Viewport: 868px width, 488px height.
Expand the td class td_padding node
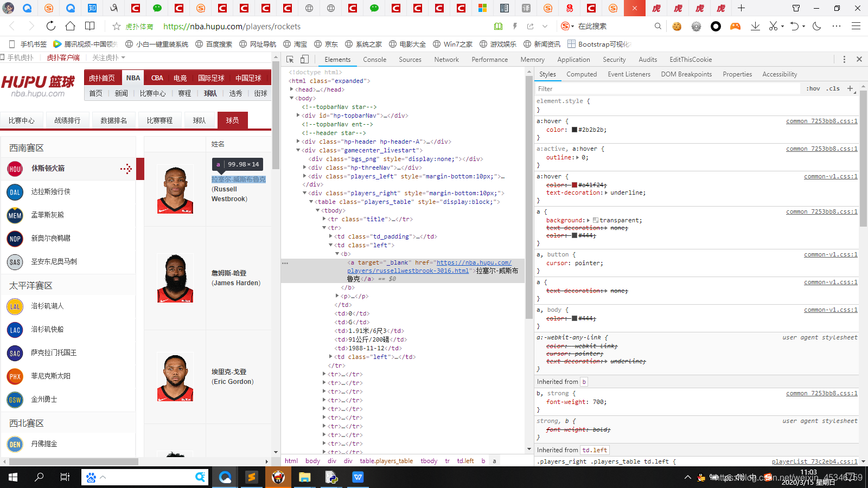(331, 236)
